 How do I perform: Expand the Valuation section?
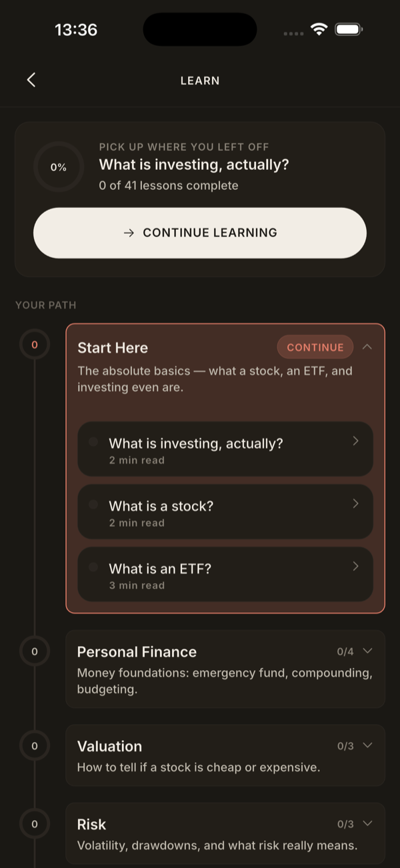(x=367, y=745)
